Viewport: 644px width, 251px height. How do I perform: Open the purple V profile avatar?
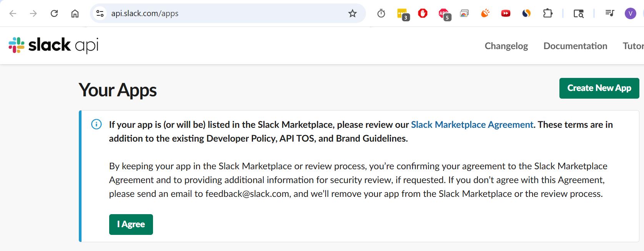(x=630, y=13)
